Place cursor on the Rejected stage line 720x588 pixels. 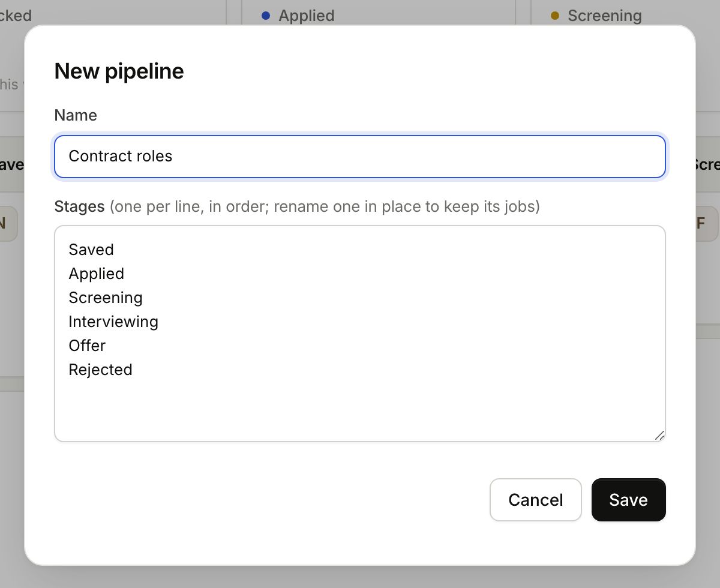click(100, 370)
